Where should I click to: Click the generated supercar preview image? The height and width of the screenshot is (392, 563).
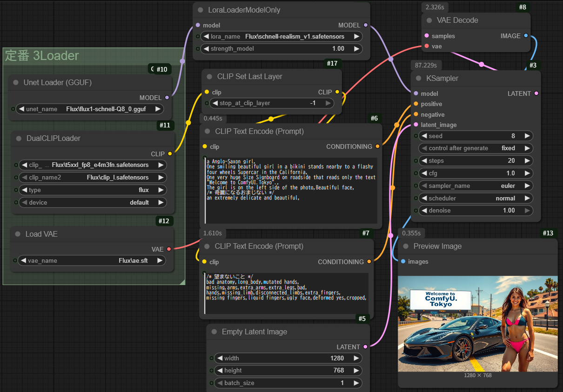[477, 323]
